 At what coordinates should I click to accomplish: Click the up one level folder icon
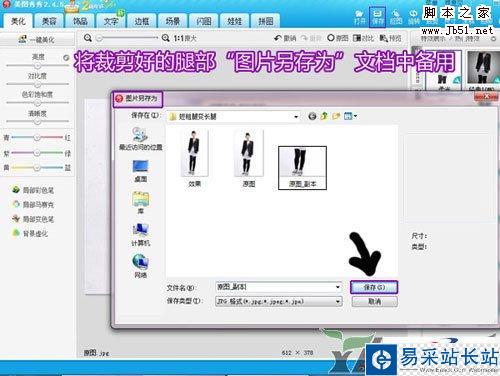click(324, 116)
